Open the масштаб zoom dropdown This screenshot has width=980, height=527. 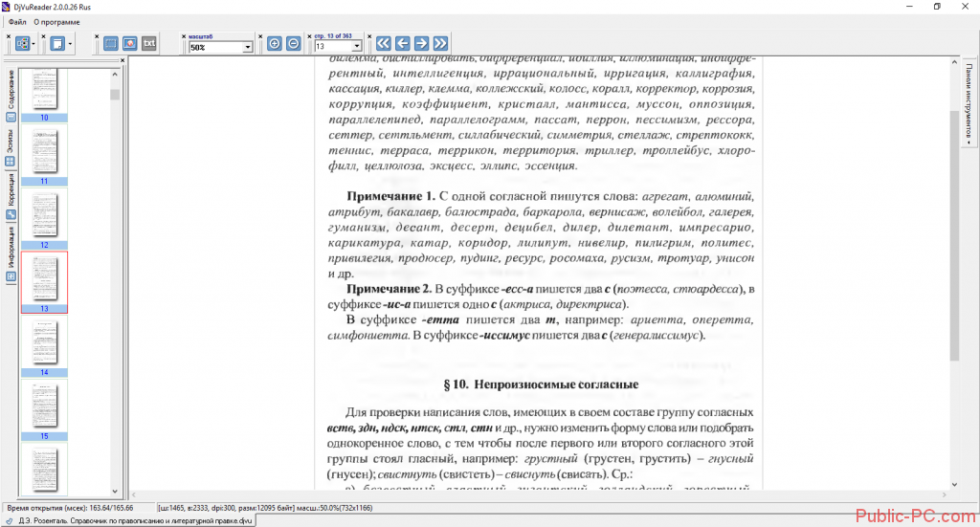coord(248,47)
